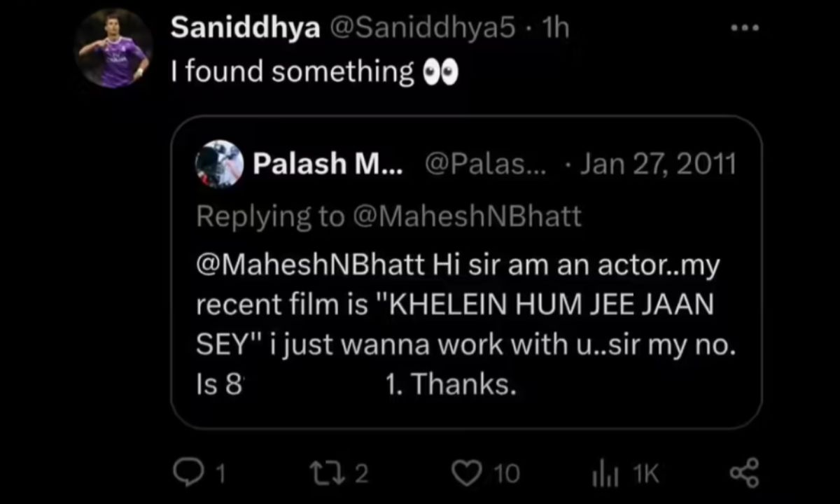Image resolution: width=840 pixels, height=504 pixels.
Task: Click Palash M's avatar in quoted tweet
Action: 219,164
